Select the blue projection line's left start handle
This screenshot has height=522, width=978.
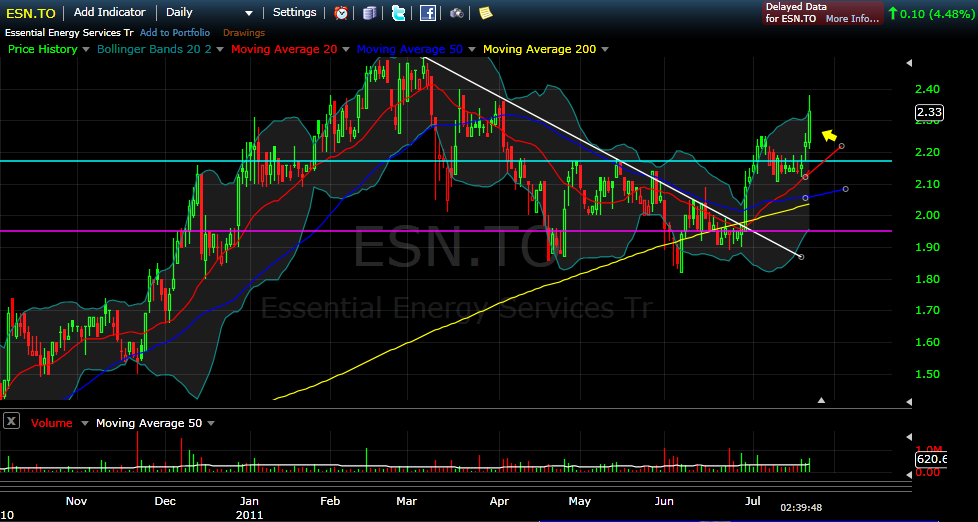click(x=805, y=198)
